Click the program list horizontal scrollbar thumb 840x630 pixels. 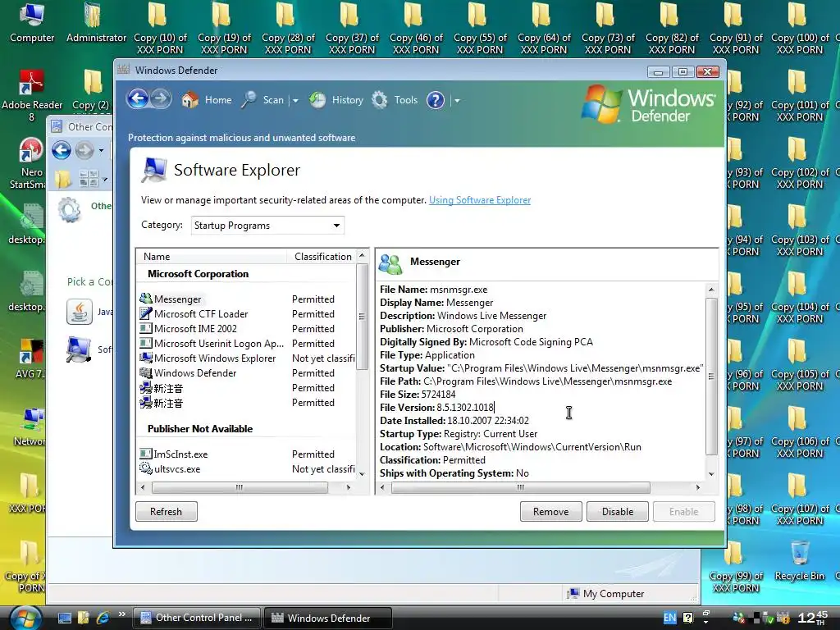[x=240, y=487]
